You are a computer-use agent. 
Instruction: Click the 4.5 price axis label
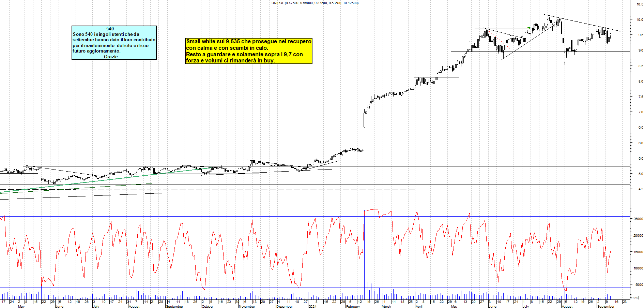[x=641, y=189]
